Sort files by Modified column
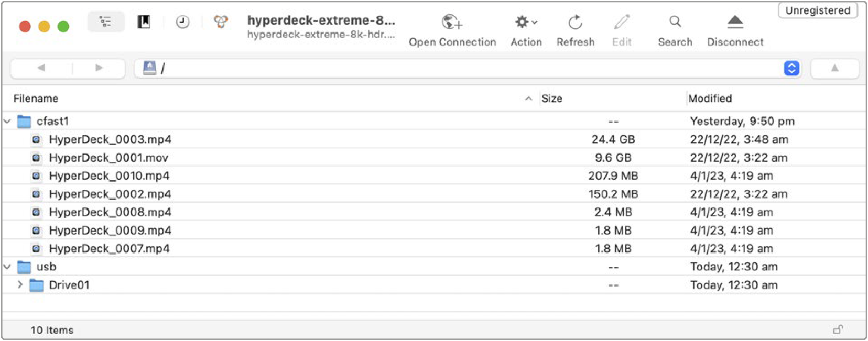This screenshot has height=341, width=868. pyautogui.click(x=710, y=98)
